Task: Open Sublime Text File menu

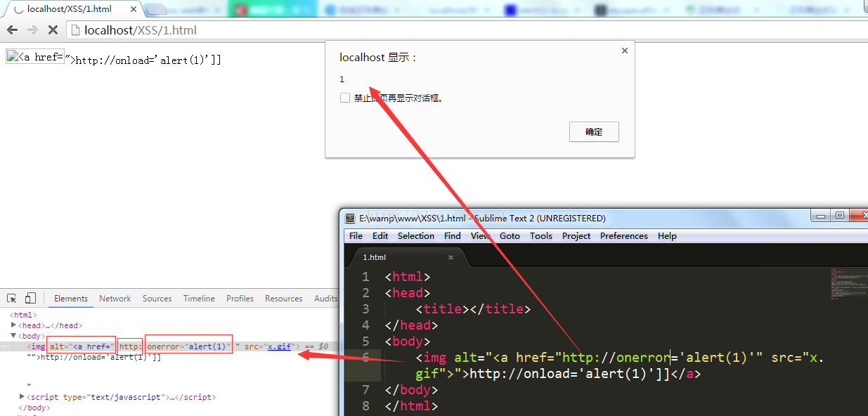Action: tap(356, 236)
